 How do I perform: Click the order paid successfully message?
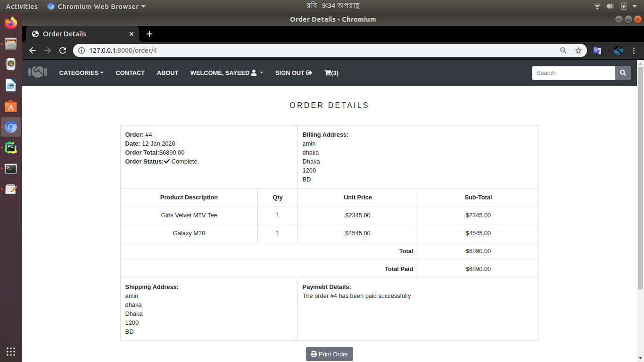[356, 296]
